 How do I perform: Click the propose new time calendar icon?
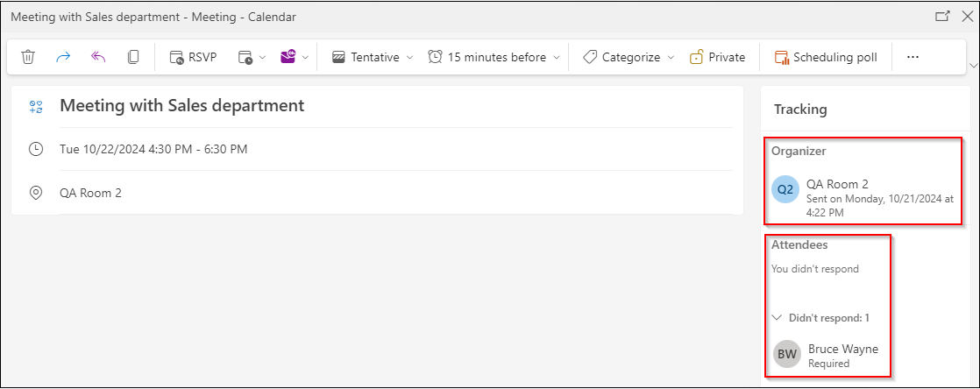click(x=245, y=58)
